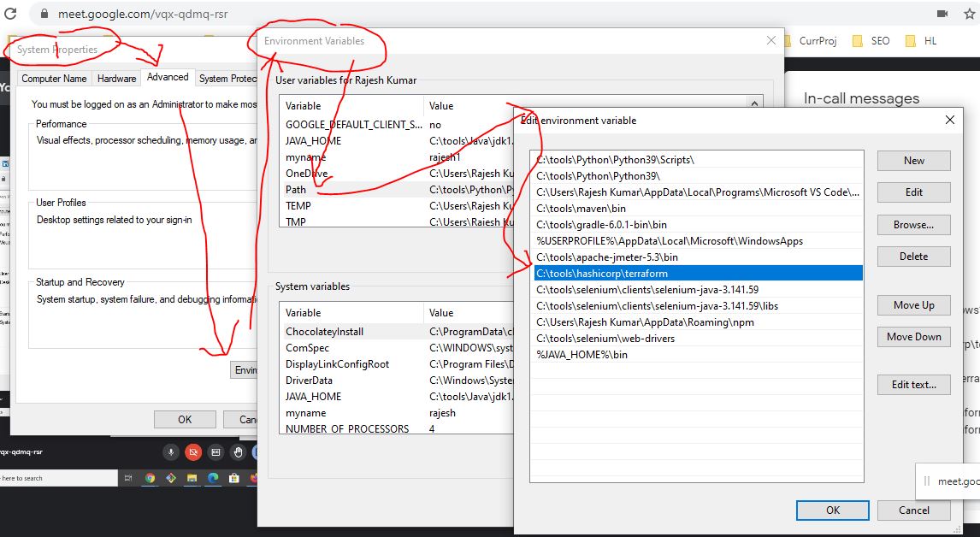This screenshot has height=537, width=980.
Task: Toggle closed captions in Meet
Action: click(216, 451)
